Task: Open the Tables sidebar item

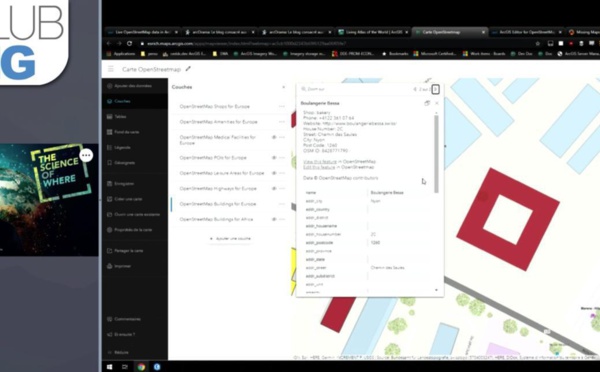Action: (x=120, y=116)
